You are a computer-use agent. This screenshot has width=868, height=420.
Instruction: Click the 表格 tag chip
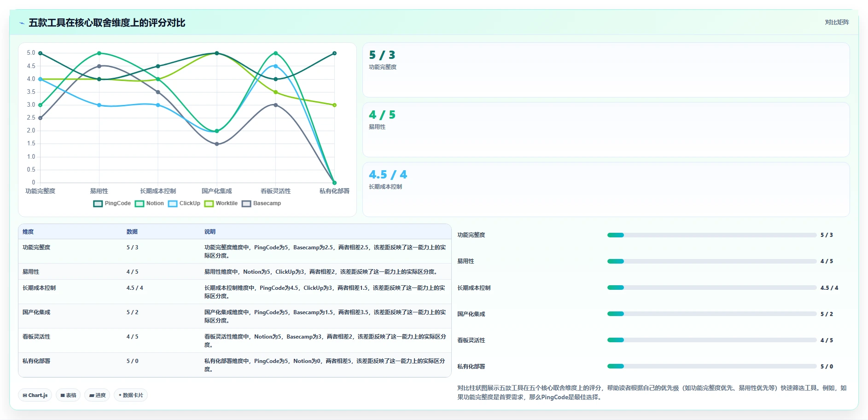pos(68,395)
